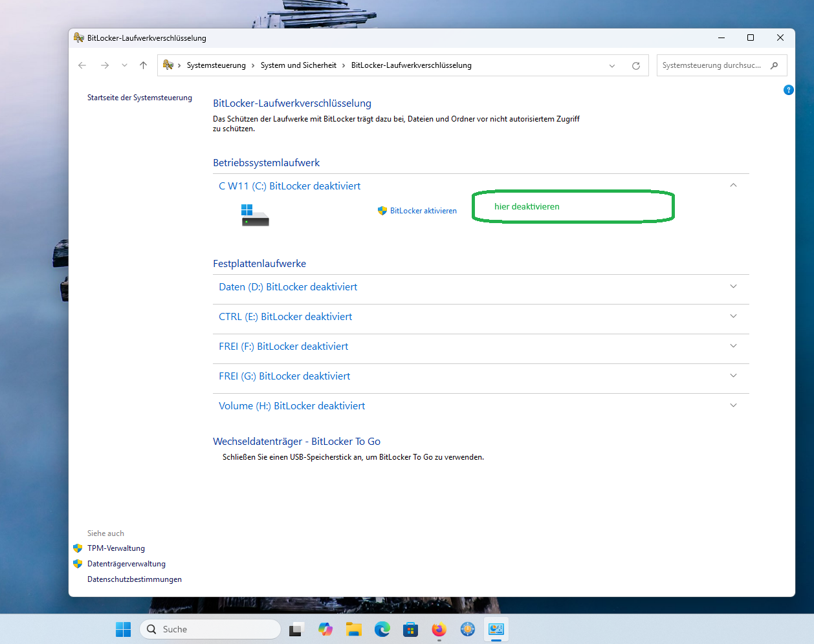Click shield icon beside BitLocker aktivieren

(x=382, y=211)
